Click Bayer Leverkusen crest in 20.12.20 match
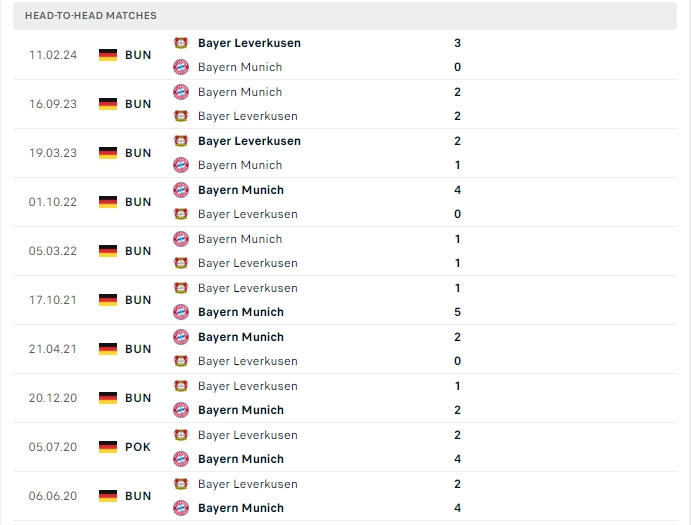This screenshot has width=691, height=525. click(181, 386)
